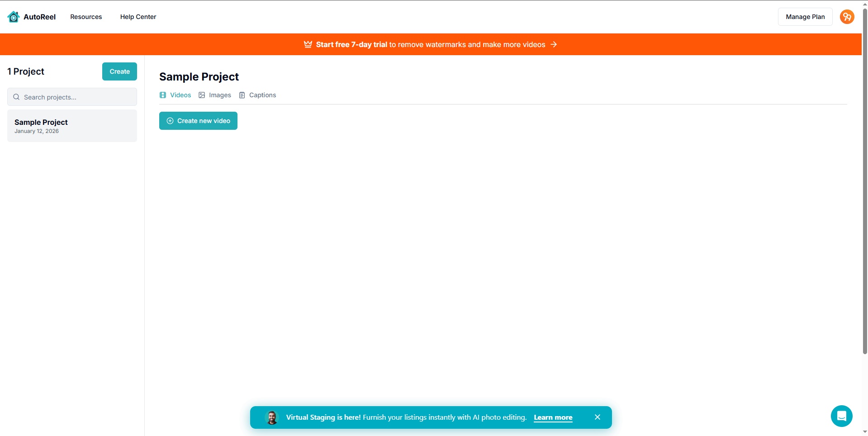The width and height of the screenshot is (868, 436).
Task: Click the avatar photo in staging banner
Action: click(272, 417)
